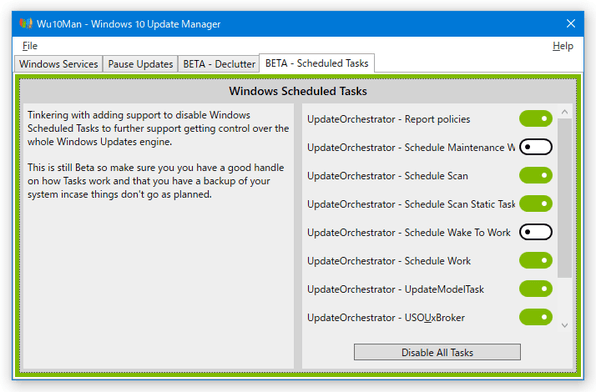
Task: Click the scroll down arrow of task list
Action: 564,325
